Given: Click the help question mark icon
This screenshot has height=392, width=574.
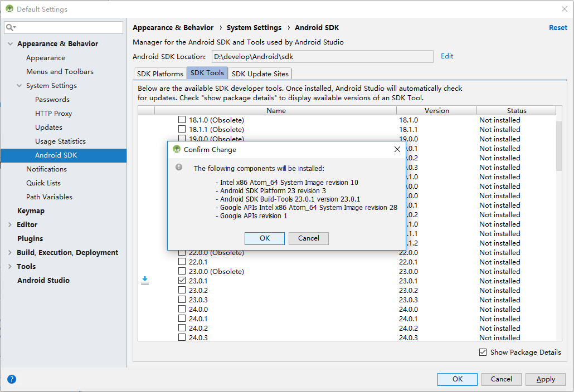Looking at the screenshot, I should pos(12,379).
